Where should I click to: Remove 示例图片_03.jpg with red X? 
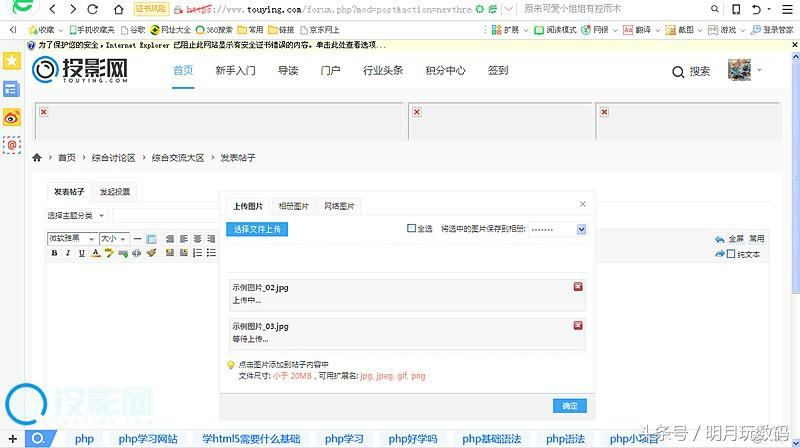578,326
